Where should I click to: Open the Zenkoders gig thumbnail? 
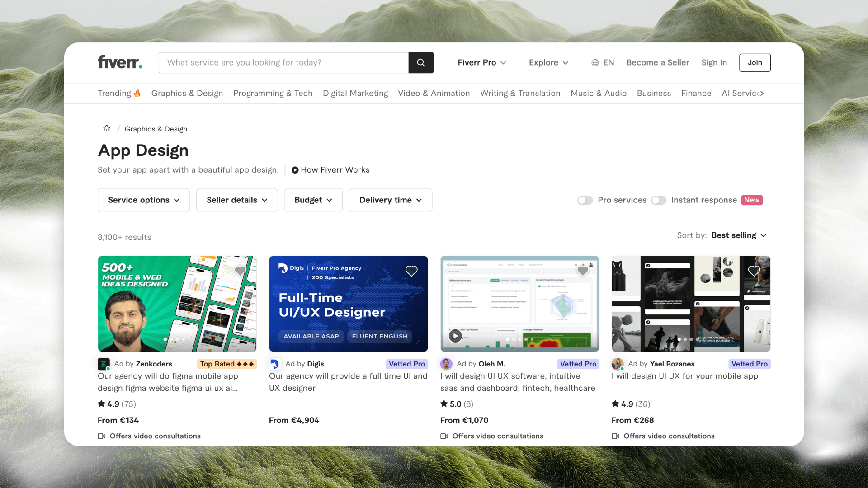click(x=177, y=304)
